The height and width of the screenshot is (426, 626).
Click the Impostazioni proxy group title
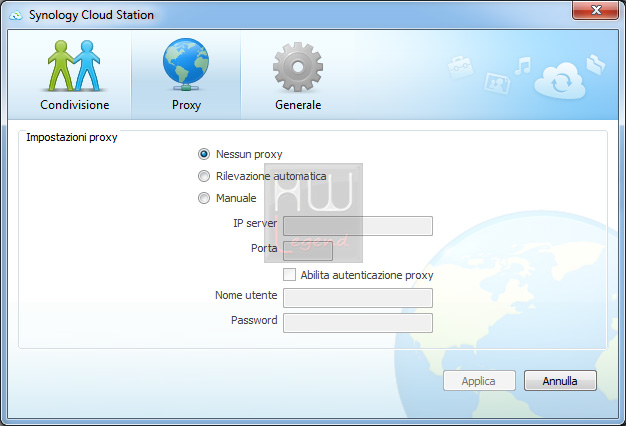coord(72,137)
